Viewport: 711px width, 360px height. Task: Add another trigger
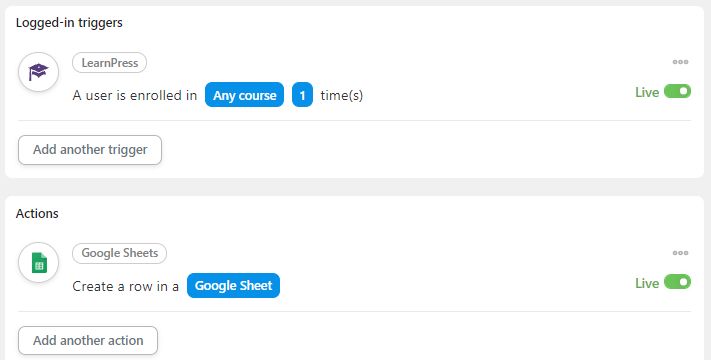pos(90,150)
